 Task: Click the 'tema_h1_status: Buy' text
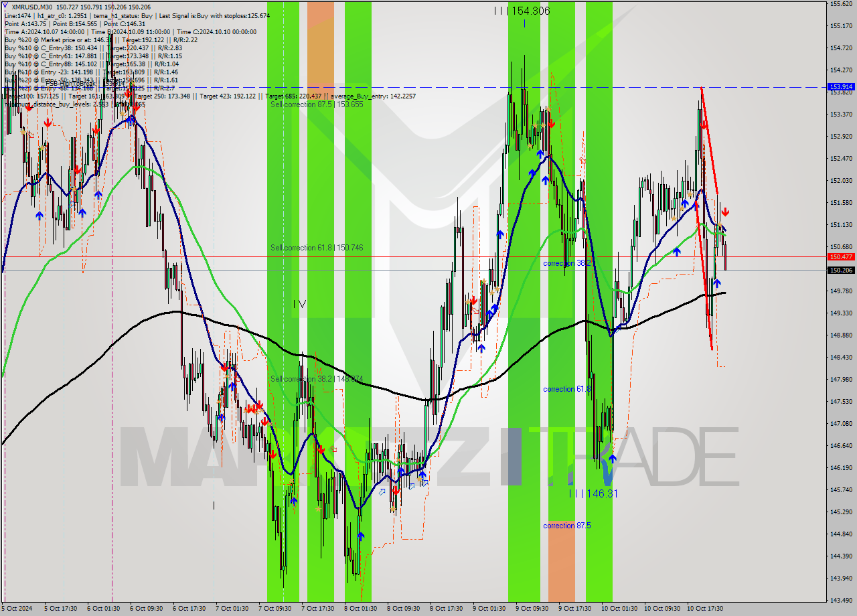125,15
